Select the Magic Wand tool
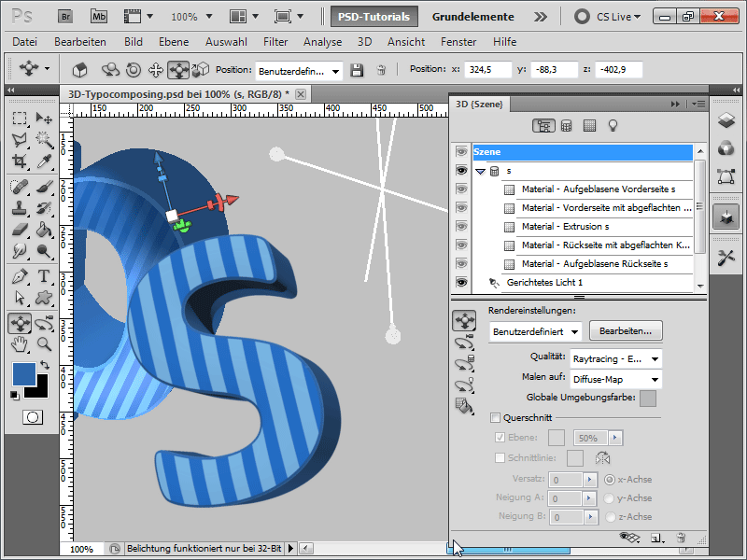Viewport: 747px width, 560px height. coord(44,139)
